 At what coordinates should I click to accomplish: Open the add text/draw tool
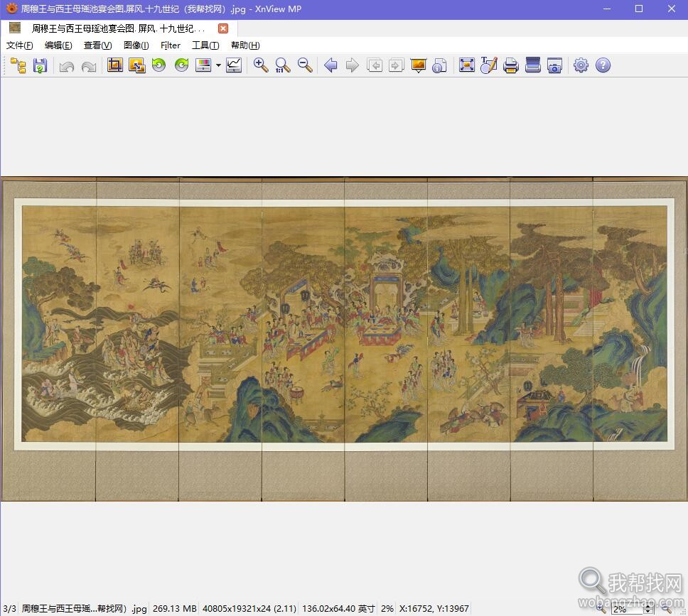pos(489,65)
